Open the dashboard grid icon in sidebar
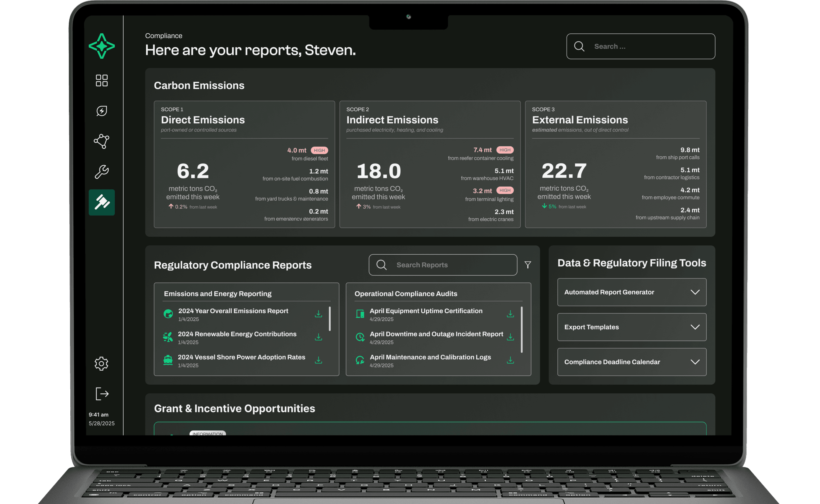This screenshot has width=820, height=504. pyautogui.click(x=102, y=80)
